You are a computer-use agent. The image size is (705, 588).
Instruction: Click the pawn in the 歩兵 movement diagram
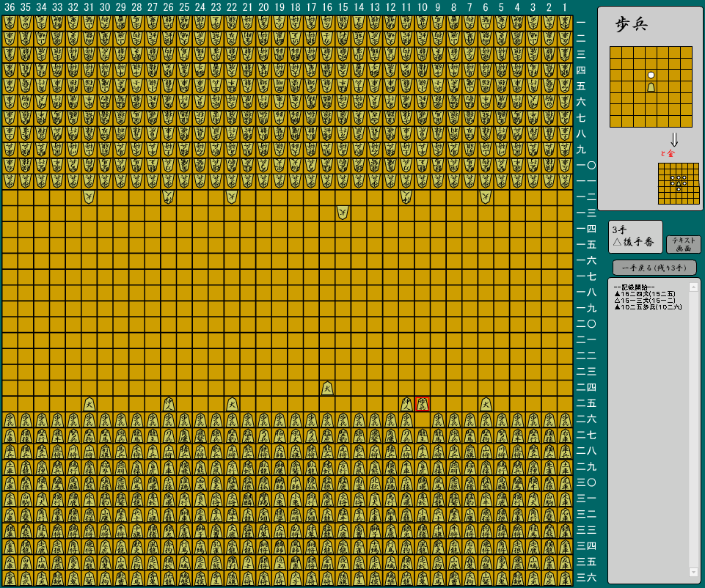(x=651, y=86)
